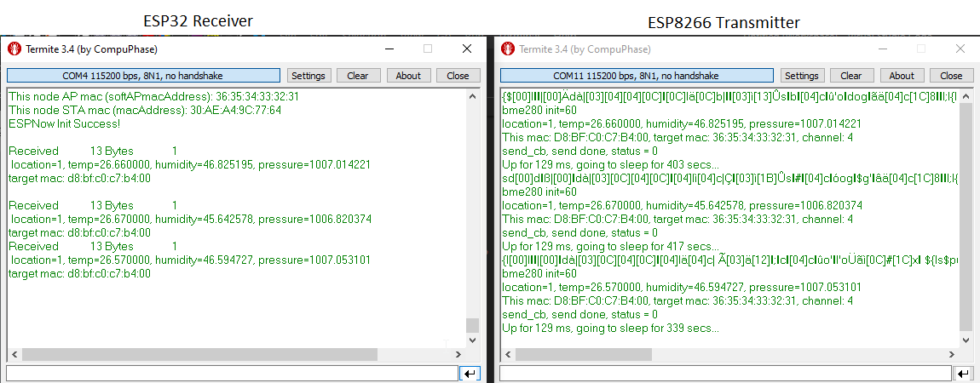Focus the command input field in Receiver window
Image resolution: width=980 pixels, height=383 pixels.
click(232, 374)
